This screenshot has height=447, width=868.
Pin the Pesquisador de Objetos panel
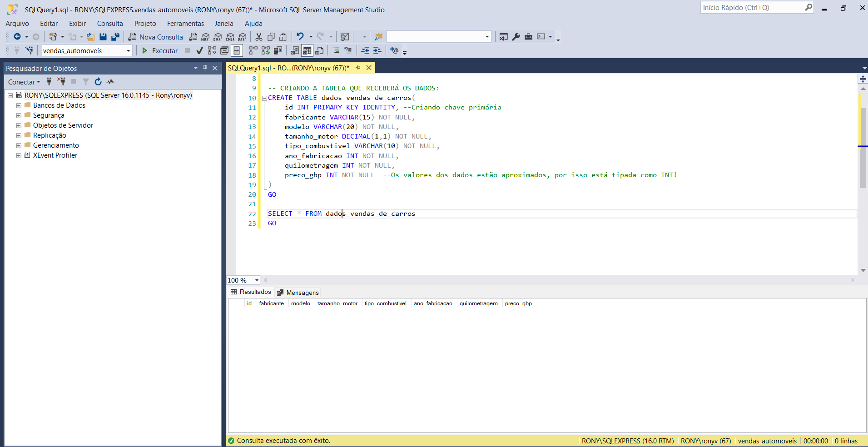[x=205, y=68]
